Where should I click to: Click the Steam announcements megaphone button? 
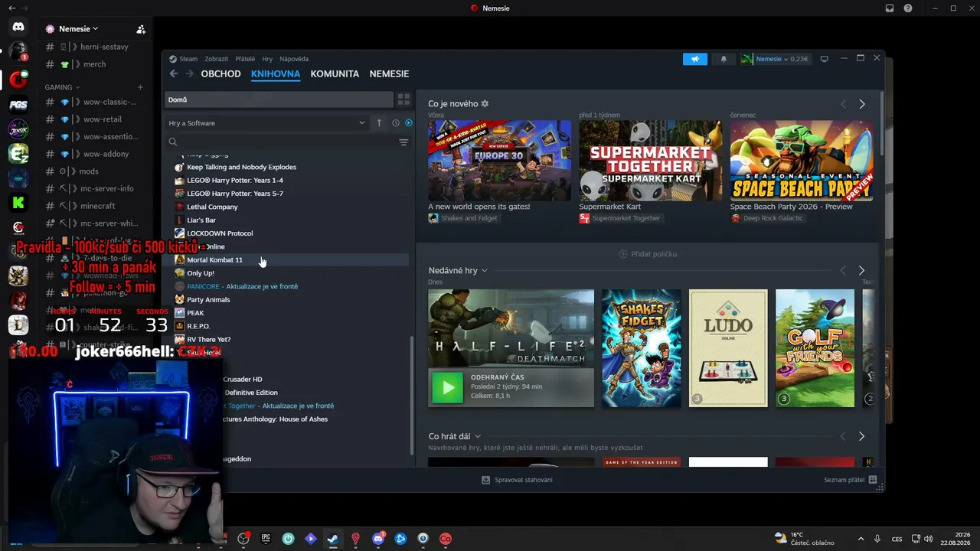695,59
